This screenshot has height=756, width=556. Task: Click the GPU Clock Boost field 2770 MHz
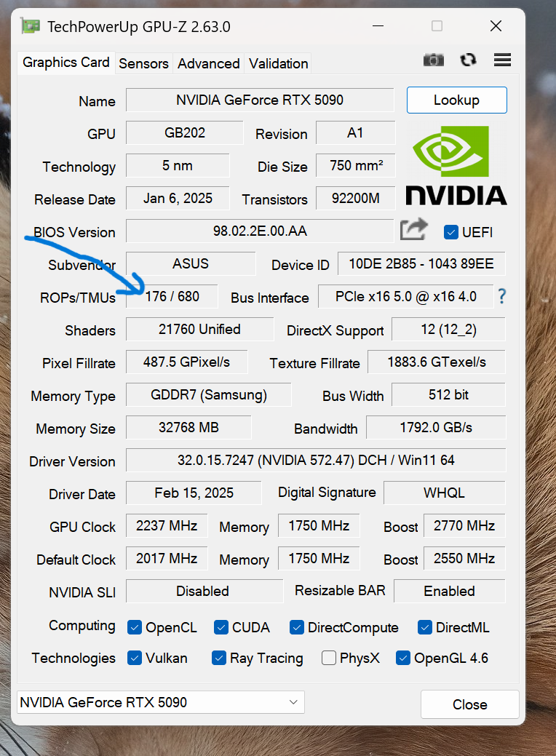(464, 525)
